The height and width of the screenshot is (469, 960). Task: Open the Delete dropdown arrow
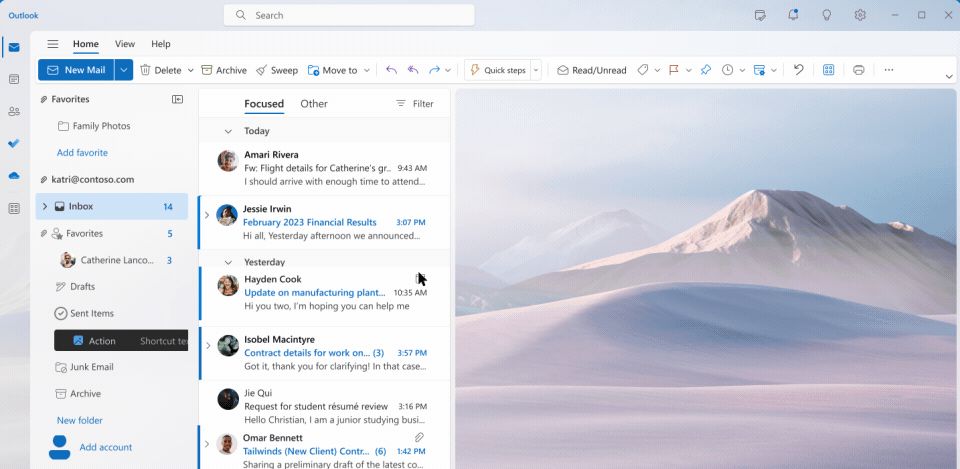(190, 70)
